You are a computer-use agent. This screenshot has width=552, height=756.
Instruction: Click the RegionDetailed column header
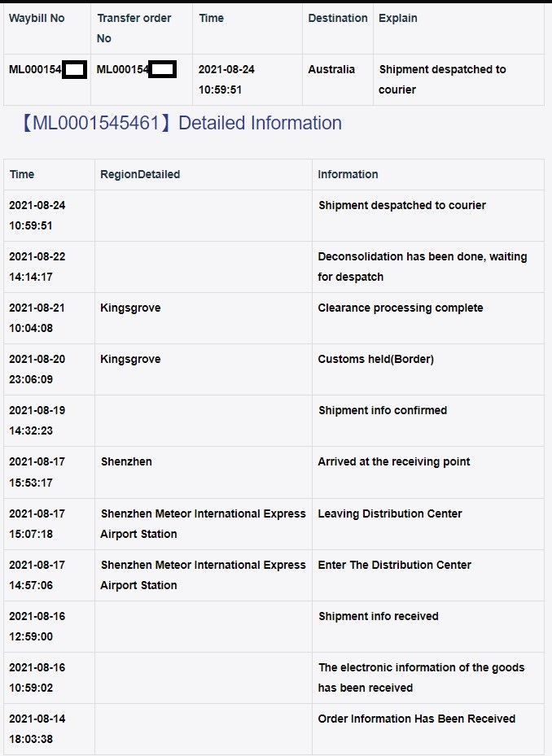coord(140,174)
